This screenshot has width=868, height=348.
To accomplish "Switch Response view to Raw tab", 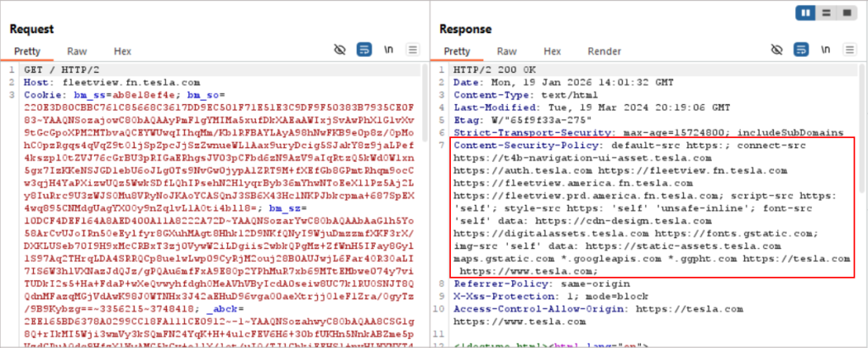I will coord(507,51).
